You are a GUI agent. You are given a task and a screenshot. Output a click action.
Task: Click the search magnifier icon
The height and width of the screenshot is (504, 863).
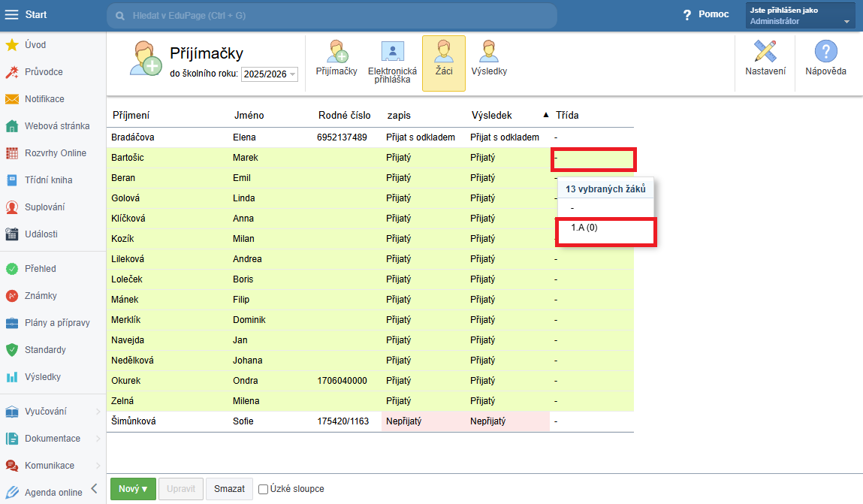pos(120,16)
